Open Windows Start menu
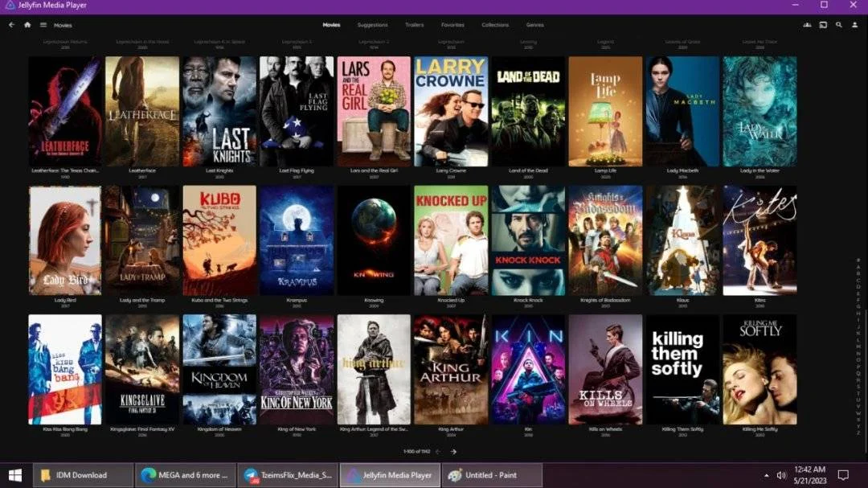This screenshot has height=488, width=868. pos(15,475)
